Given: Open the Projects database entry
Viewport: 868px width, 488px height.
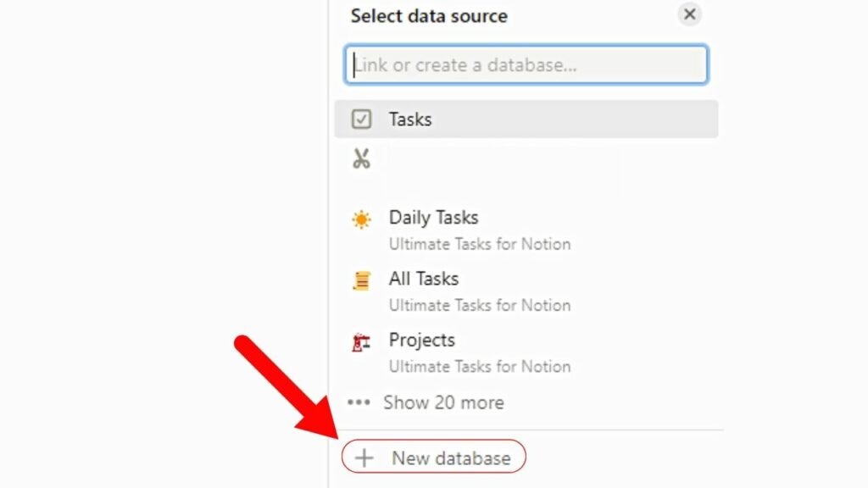Looking at the screenshot, I should 422,341.
